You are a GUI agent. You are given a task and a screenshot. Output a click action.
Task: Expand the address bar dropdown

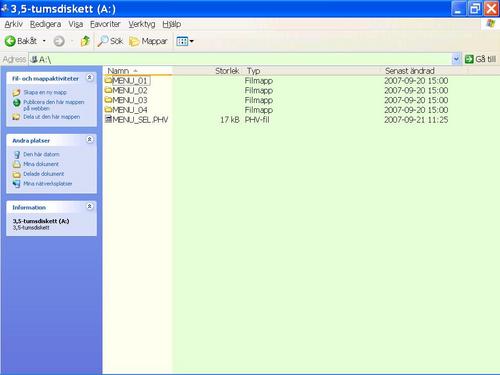point(456,59)
